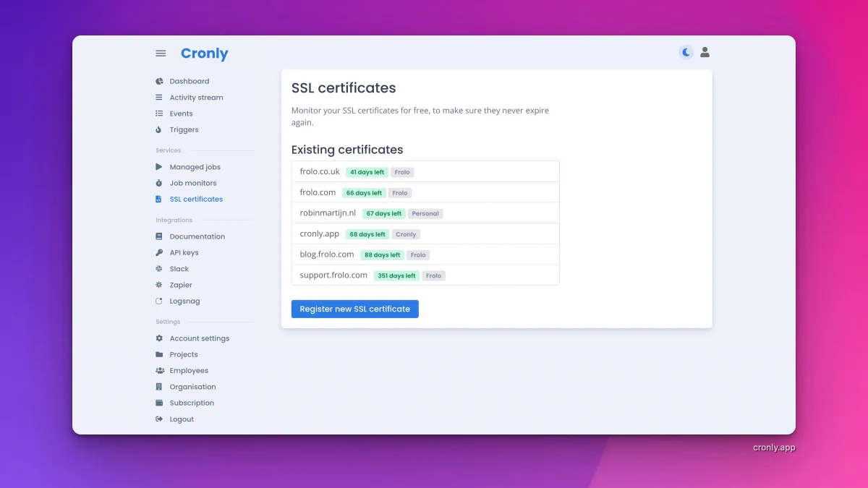Open Documentation link in the sidebar
This screenshot has height=488, width=868.
click(x=197, y=236)
